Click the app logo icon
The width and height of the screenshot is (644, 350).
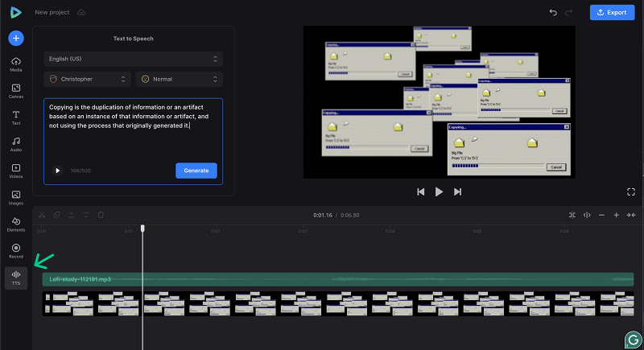pyautogui.click(x=15, y=12)
